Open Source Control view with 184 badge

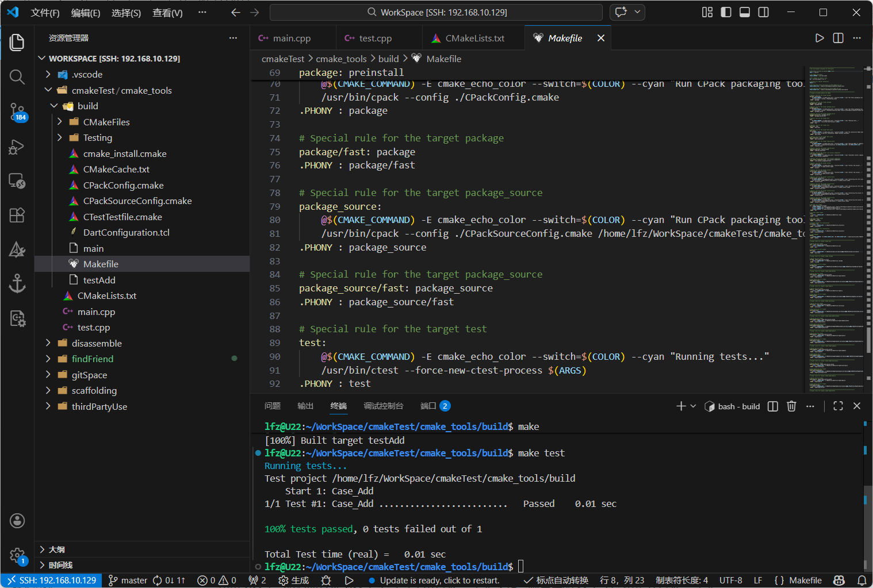pos(17,112)
